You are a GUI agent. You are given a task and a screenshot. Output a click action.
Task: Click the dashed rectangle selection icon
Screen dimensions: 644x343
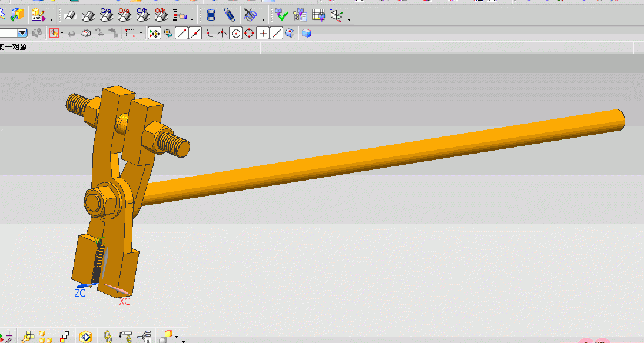pos(130,33)
